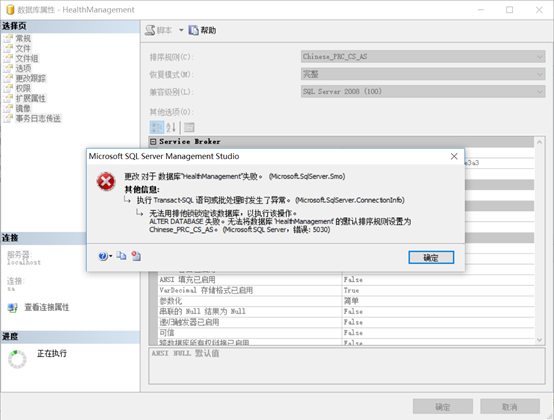Click the 确定 button in the error dialog
Image resolution: width=554 pixels, height=420 pixels.
coord(431,258)
